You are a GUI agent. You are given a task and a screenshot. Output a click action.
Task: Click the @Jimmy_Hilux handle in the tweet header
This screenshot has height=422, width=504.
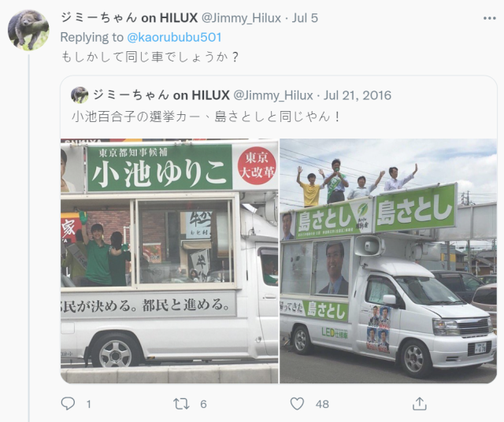tap(241, 18)
